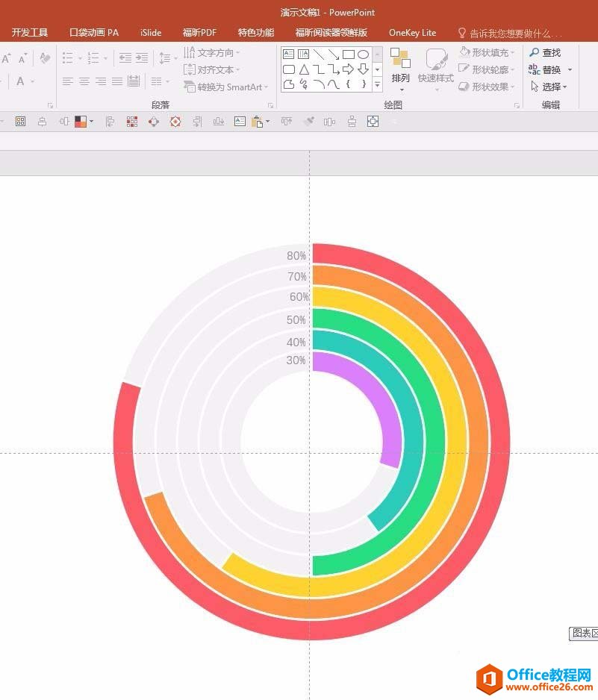Viewport: 598px width, 700px height.
Task: Open the iSlide ribbon tab
Action: 150,33
